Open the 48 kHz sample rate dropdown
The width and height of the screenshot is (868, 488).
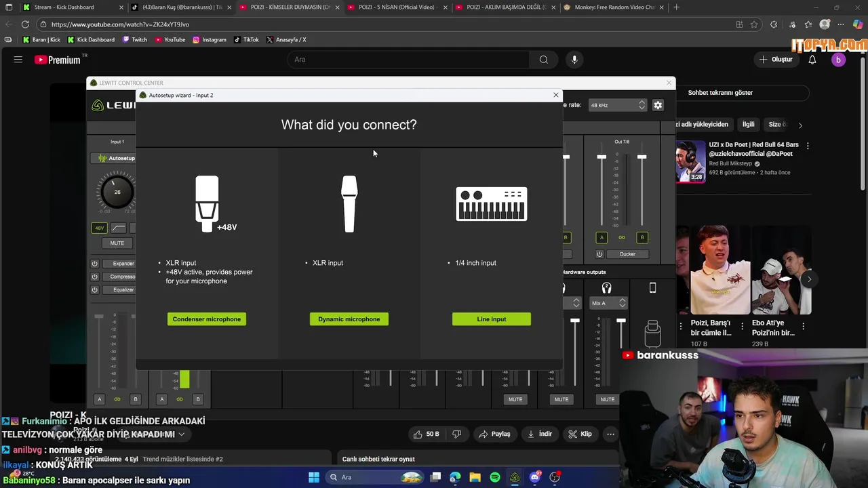(617, 105)
